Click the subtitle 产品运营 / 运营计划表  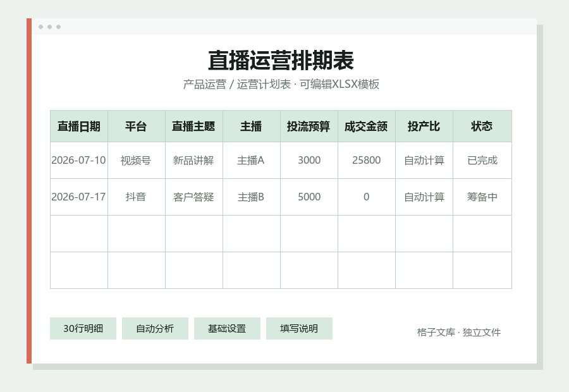point(237,84)
